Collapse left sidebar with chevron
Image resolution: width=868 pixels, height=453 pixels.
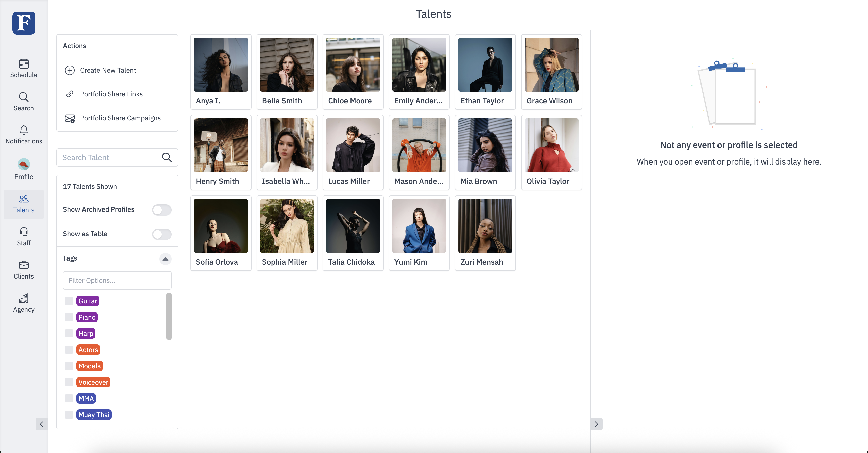[x=41, y=424]
